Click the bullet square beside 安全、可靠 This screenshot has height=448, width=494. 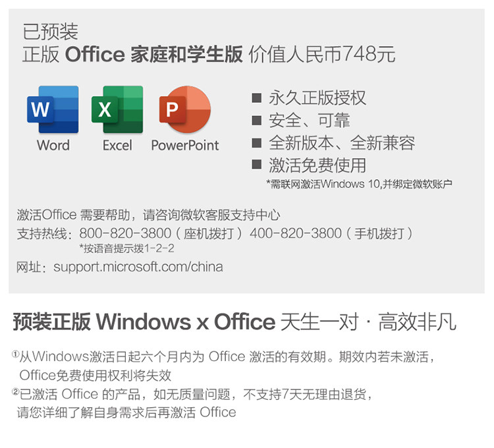tap(257, 121)
